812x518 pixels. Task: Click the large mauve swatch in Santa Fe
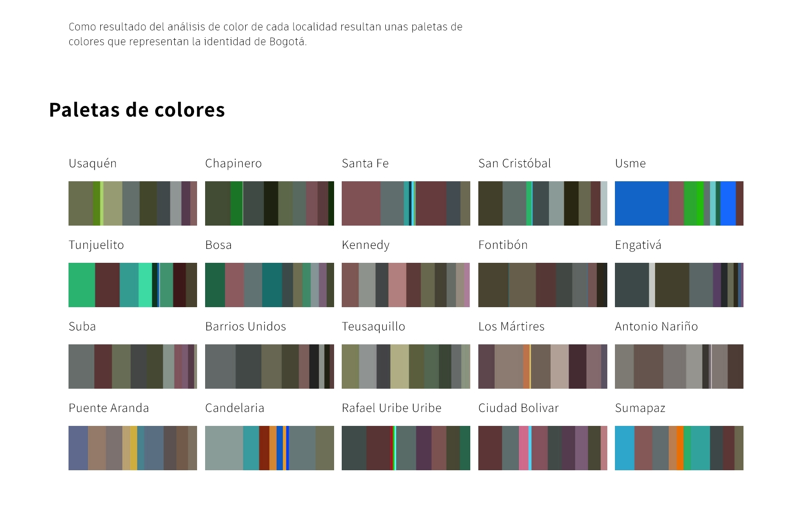pyautogui.click(x=361, y=203)
